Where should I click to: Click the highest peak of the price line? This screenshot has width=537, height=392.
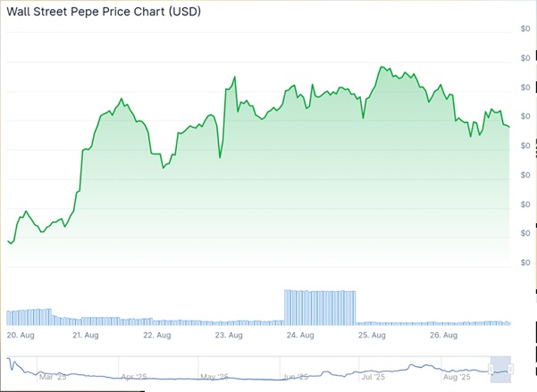point(382,67)
